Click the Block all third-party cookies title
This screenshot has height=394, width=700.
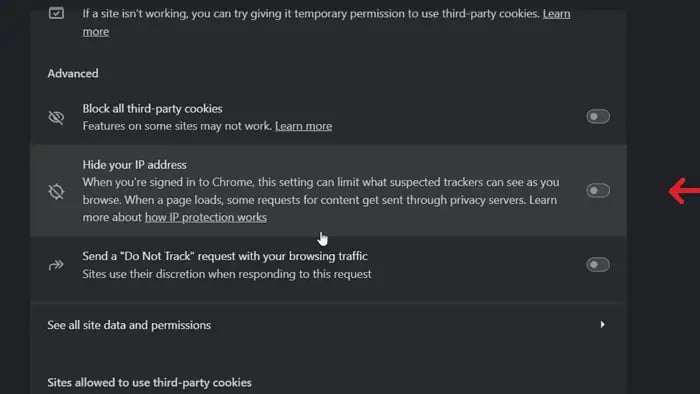(152, 109)
